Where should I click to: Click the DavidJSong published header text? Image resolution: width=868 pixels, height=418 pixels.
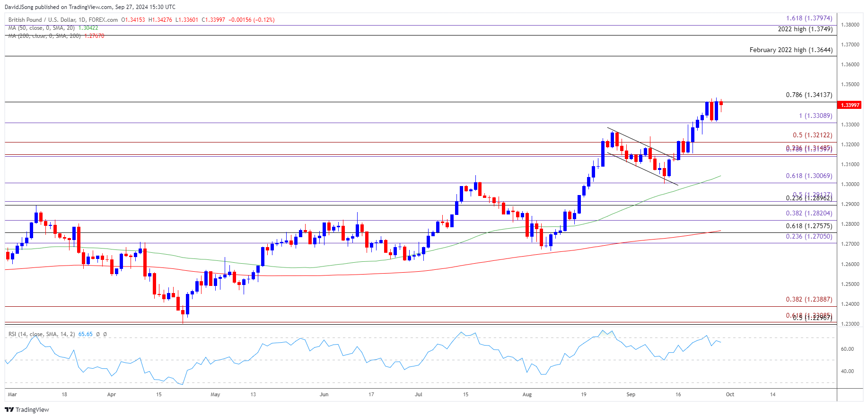point(90,7)
